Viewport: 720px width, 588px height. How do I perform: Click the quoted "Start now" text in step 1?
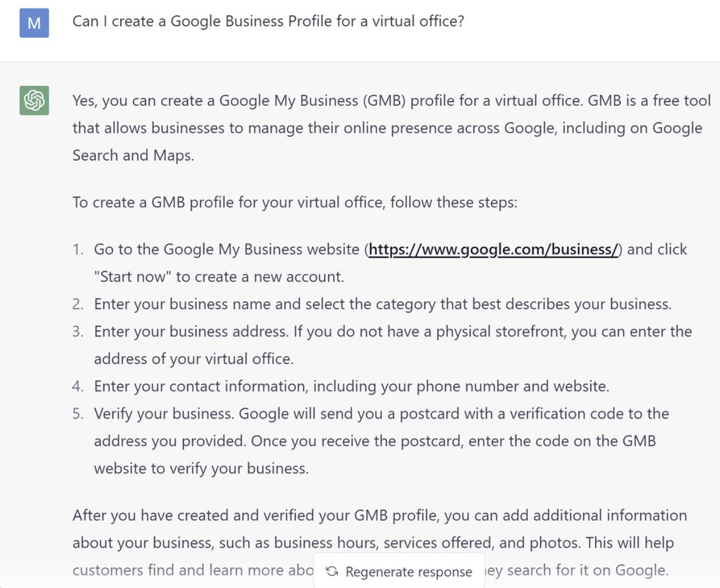tap(132, 277)
